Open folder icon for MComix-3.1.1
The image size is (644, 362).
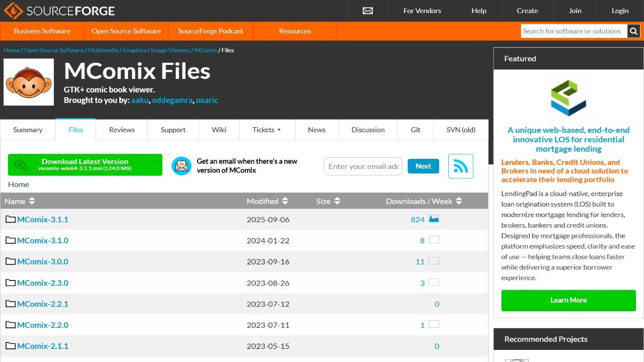11,219
